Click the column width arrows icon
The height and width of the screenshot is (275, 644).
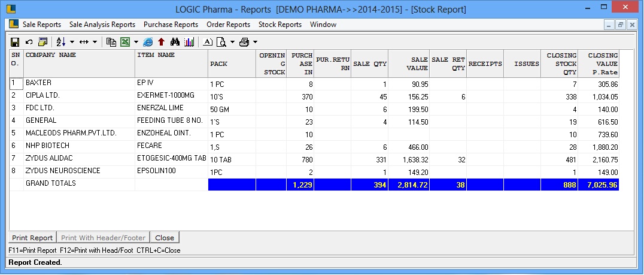tap(84, 42)
